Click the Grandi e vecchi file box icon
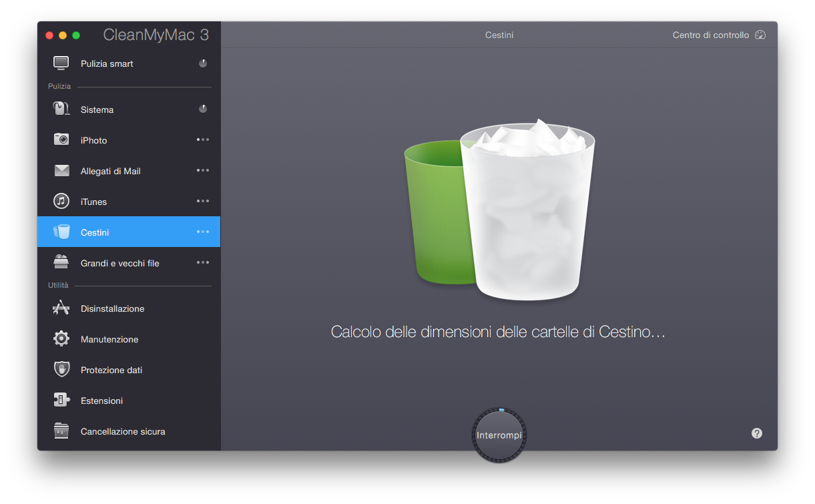The width and height of the screenshot is (815, 504). pos(61,262)
